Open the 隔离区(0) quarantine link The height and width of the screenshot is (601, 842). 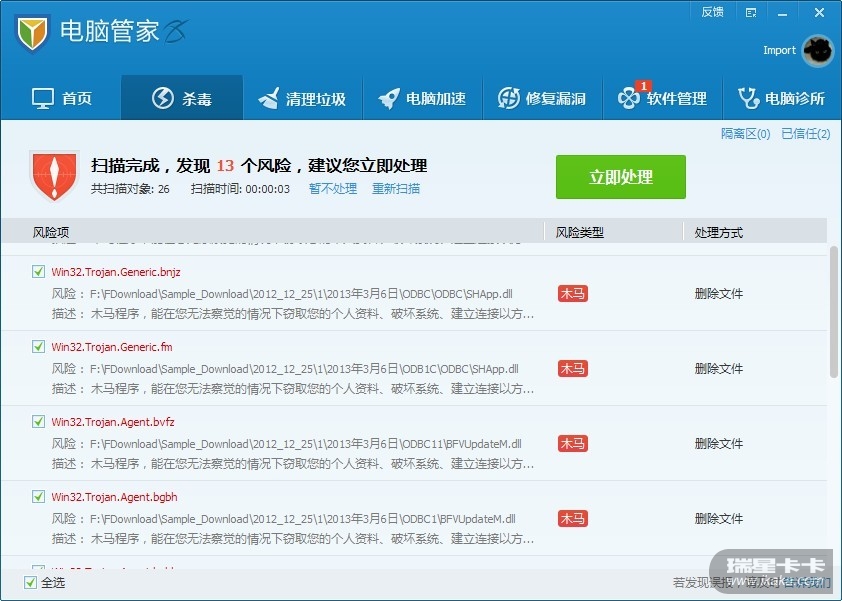click(x=745, y=134)
